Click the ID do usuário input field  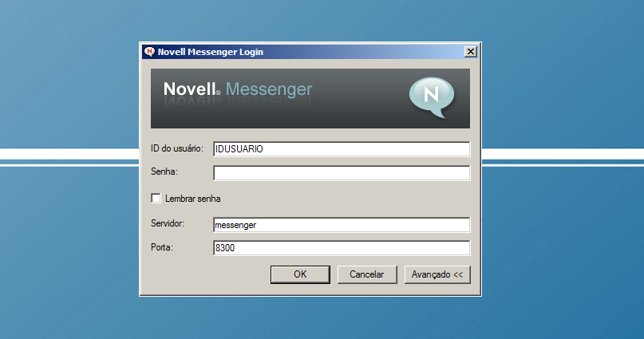coord(342,149)
